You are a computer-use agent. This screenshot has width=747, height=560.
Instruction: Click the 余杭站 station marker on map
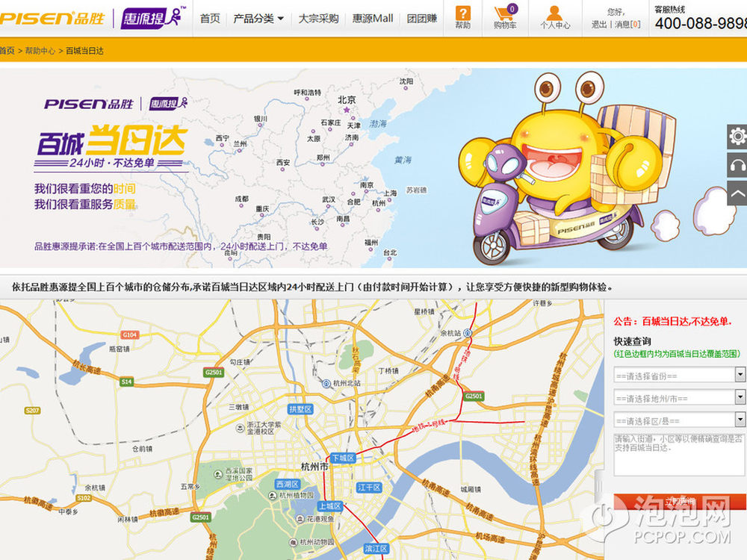468,333
